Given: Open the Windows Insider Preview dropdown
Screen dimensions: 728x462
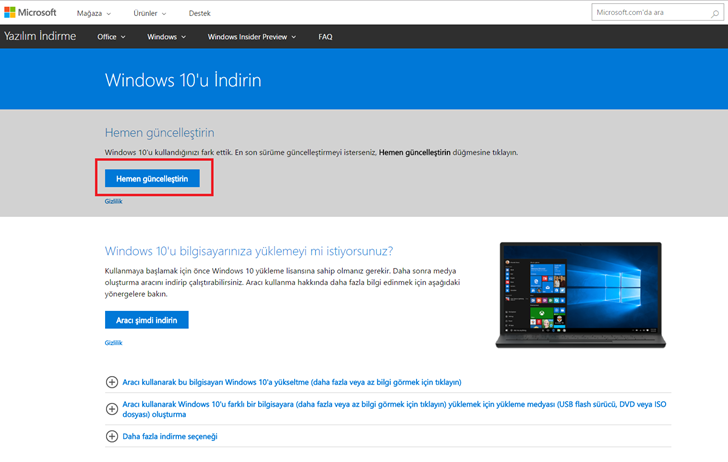Looking at the screenshot, I should 252,37.
